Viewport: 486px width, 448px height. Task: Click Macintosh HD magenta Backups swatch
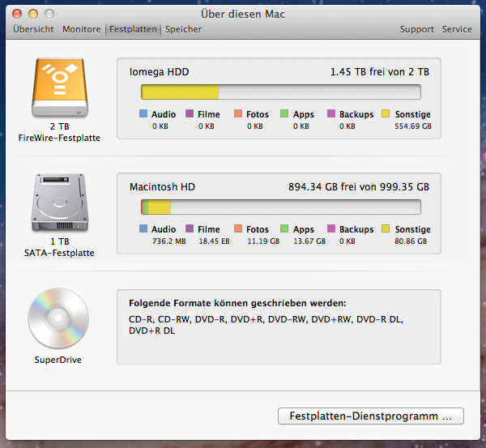click(x=331, y=228)
